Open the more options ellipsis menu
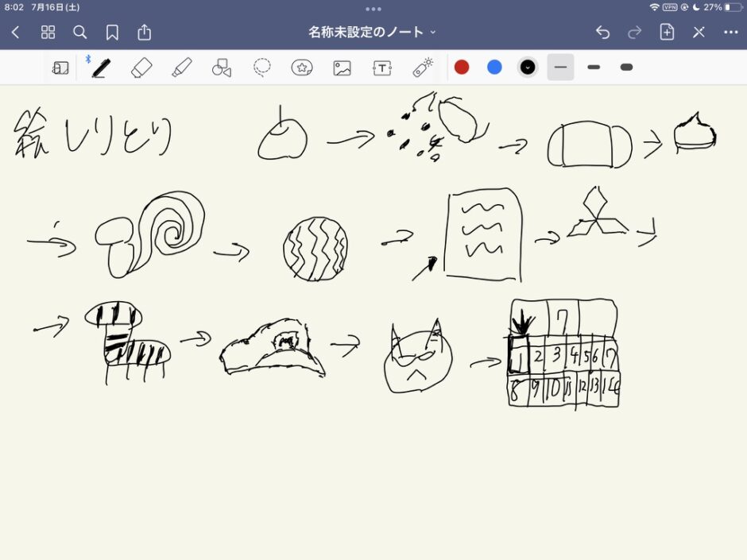This screenshot has width=747, height=560. point(731,32)
